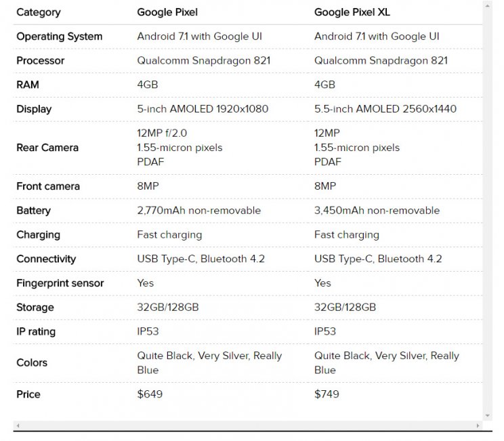Image resolution: width=504 pixels, height=441 pixels.
Task: Click Google Pixel 'USB Type-C, Bluetooth 4.2' cell
Action: (x=201, y=259)
